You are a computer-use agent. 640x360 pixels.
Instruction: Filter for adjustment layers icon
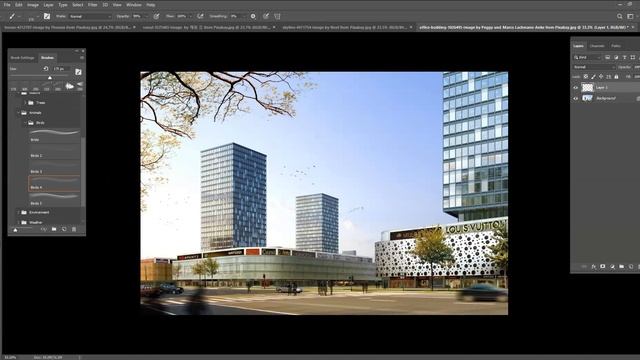pyautogui.click(x=616, y=57)
